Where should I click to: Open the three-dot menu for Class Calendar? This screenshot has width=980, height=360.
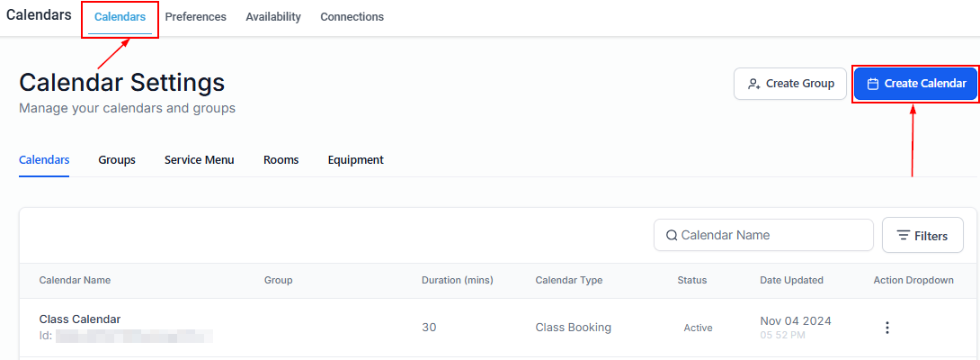coord(886,328)
